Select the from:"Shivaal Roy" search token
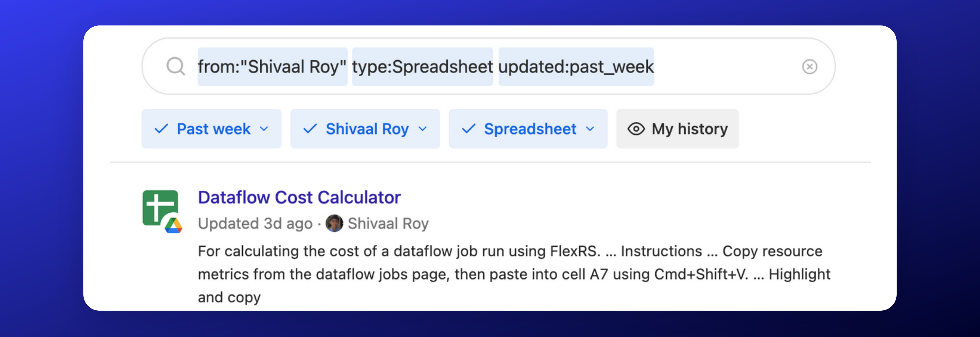The width and height of the screenshot is (980, 337). pos(272,67)
